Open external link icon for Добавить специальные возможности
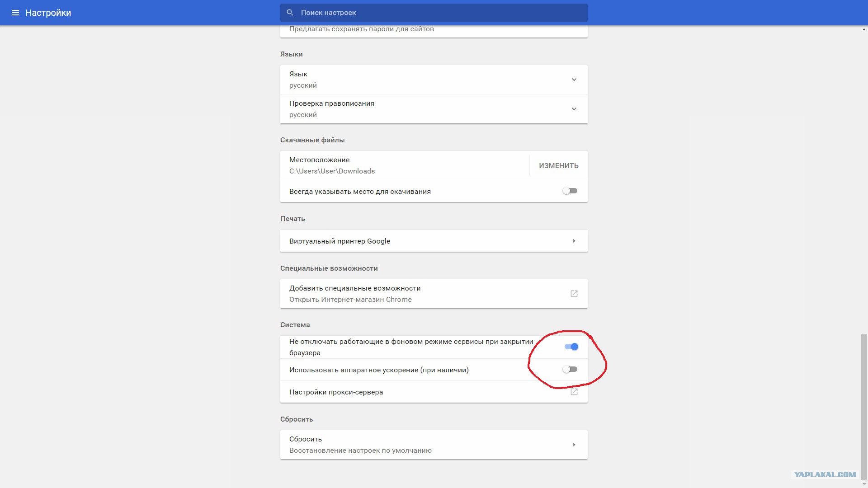 tap(574, 294)
